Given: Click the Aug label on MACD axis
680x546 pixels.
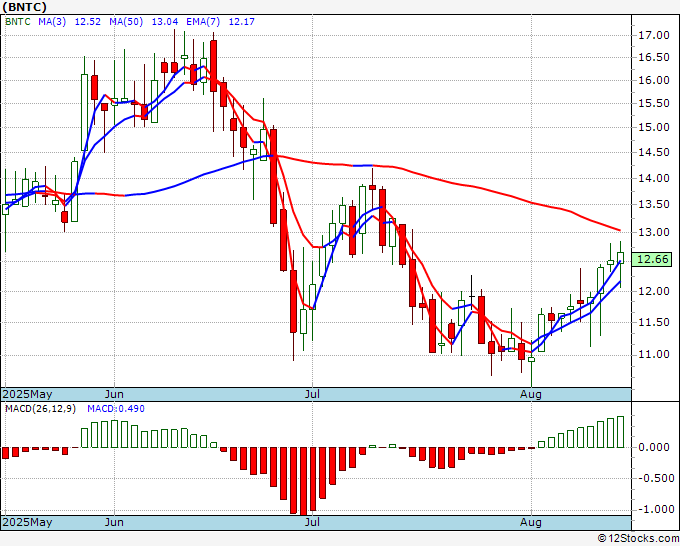Looking at the screenshot, I should (x=531, y=522).
